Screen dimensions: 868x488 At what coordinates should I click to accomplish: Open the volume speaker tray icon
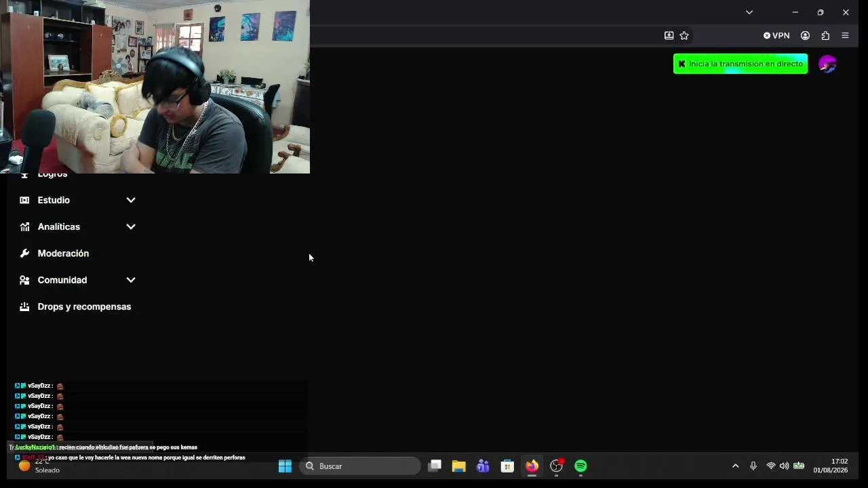coord(784,466)
